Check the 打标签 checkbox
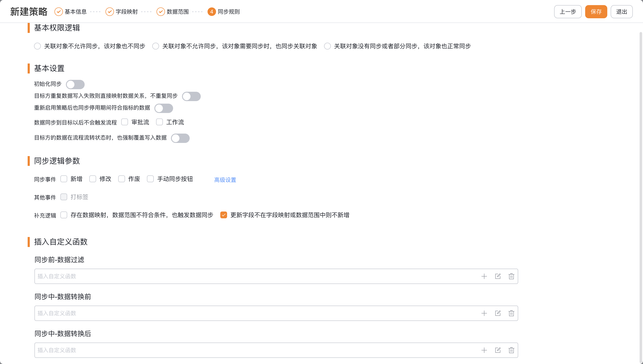This screenshot has width=643, height=364. [x=64, y=197]
